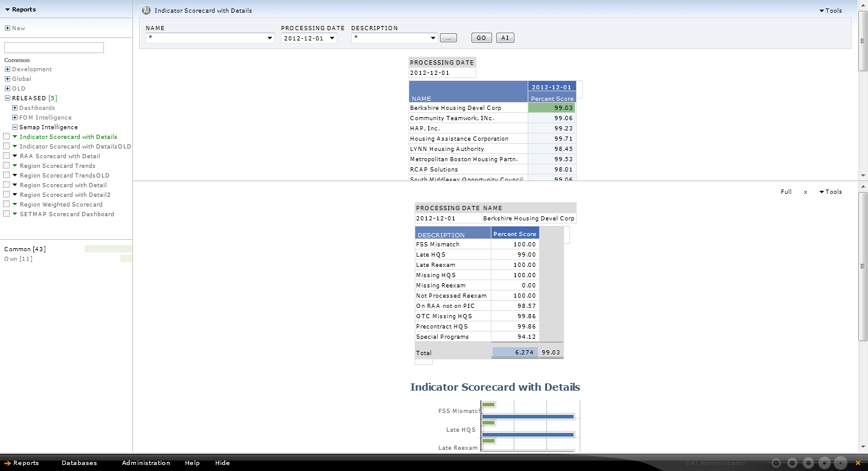Click the green arrow next to Region Scorecard Trends

click(15, 166)
